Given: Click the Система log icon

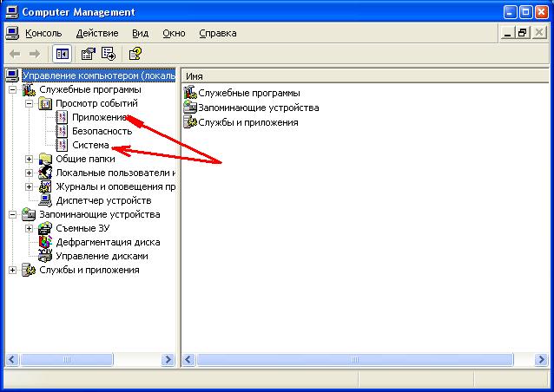Looking at the screenshot, I should (62, 145).
